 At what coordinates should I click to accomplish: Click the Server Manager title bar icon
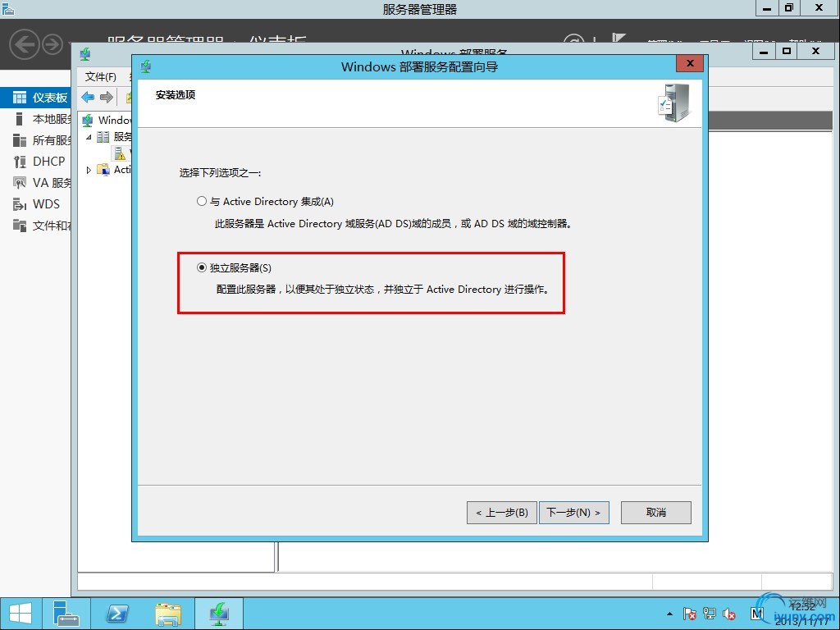tap(8, 8)
